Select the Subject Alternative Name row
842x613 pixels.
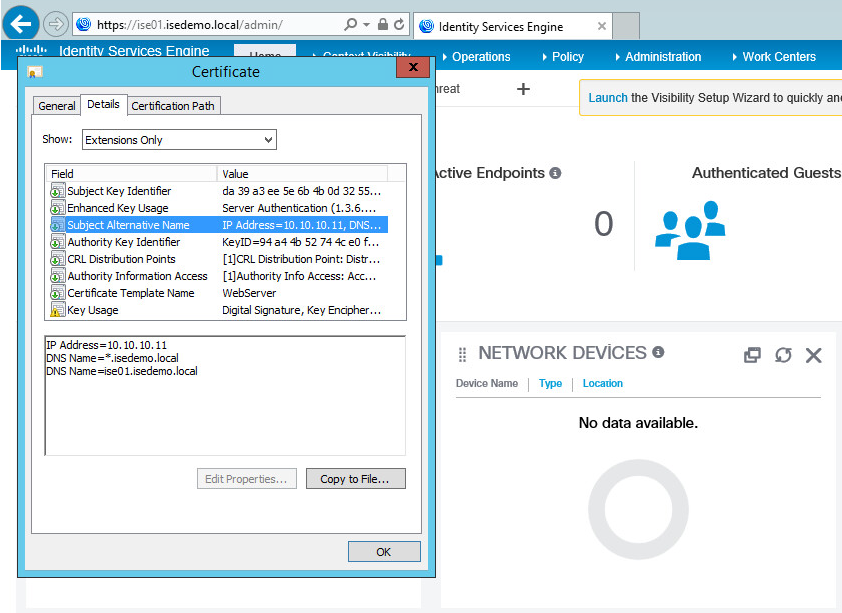click(x=219, y=225)
